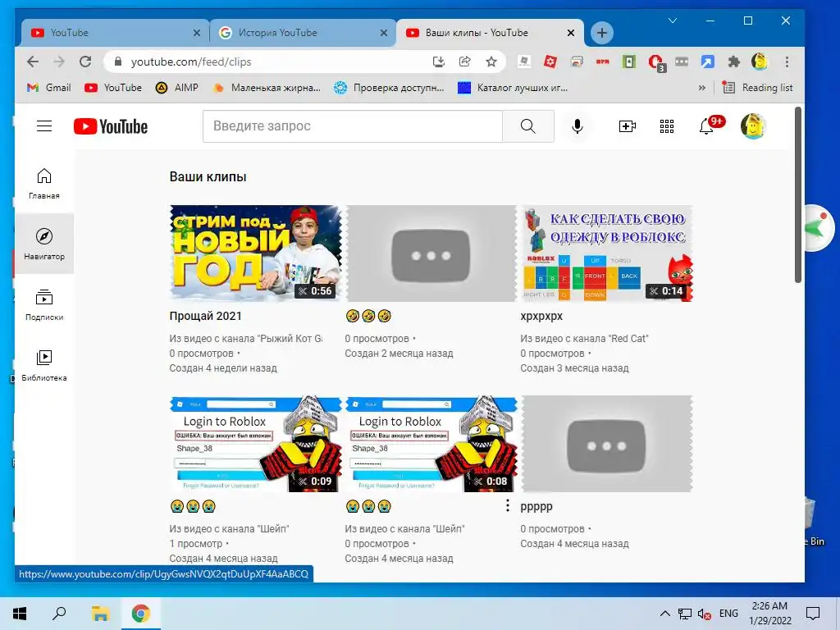Screen dimensions: 840x630
Task: Click the search magnifier button
Action: (x=527, y=126)
